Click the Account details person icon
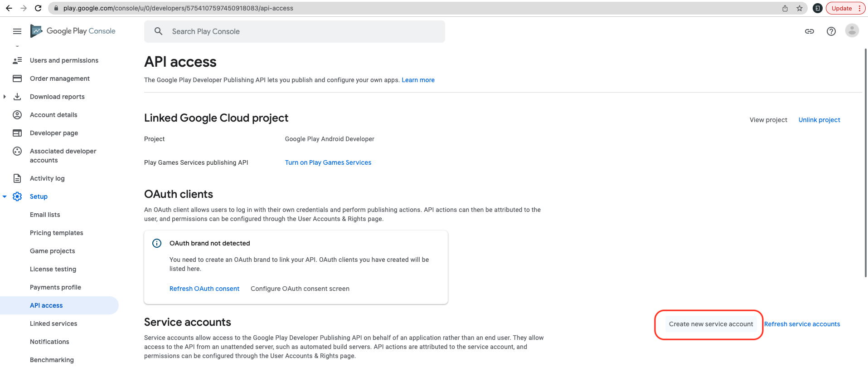Screen dimensions: 868x368 [17, 115]
